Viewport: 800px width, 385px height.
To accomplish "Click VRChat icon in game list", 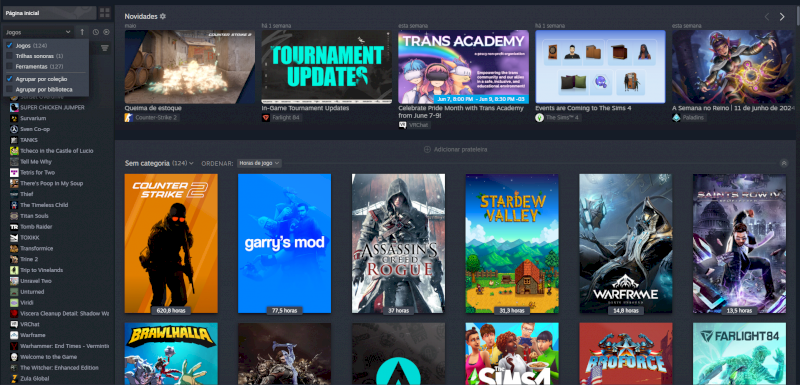I will 14,324.
